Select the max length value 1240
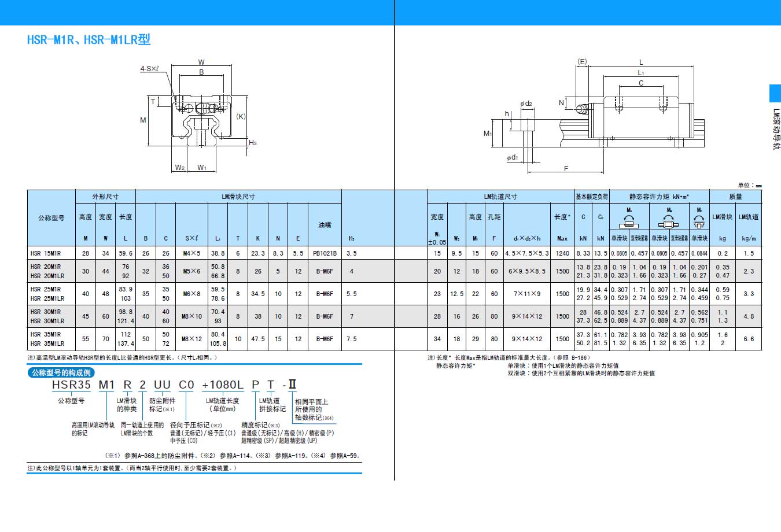This screenshot has height=532, width=781. (562, 253)
